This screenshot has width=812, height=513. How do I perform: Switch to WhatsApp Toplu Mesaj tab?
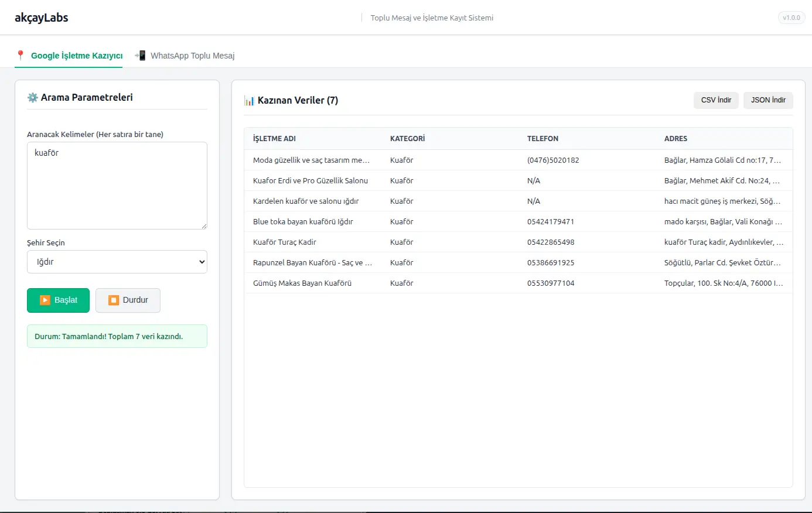pyautogui.click(x=192, y=56)
